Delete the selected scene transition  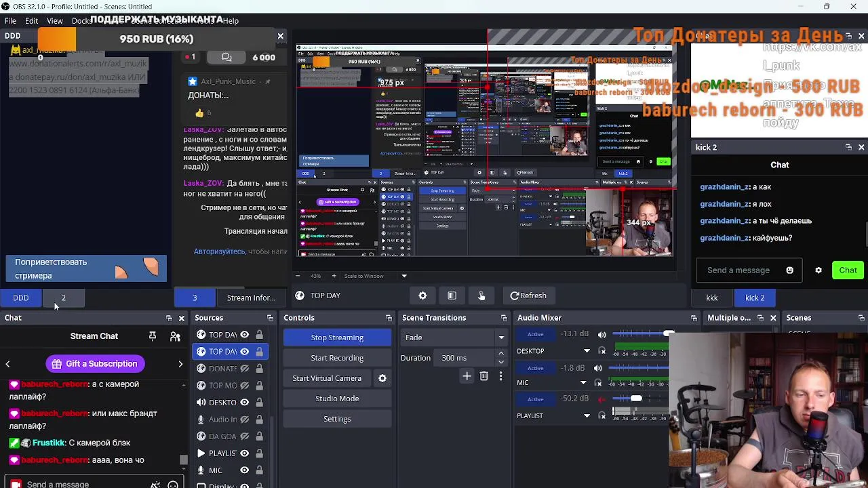[484, 376]
